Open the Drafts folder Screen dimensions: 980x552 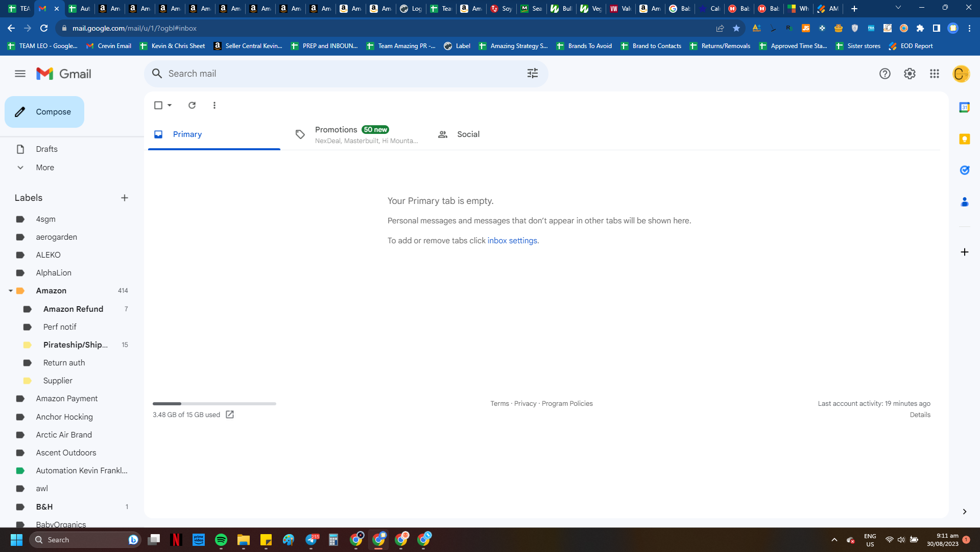point(46,149)
